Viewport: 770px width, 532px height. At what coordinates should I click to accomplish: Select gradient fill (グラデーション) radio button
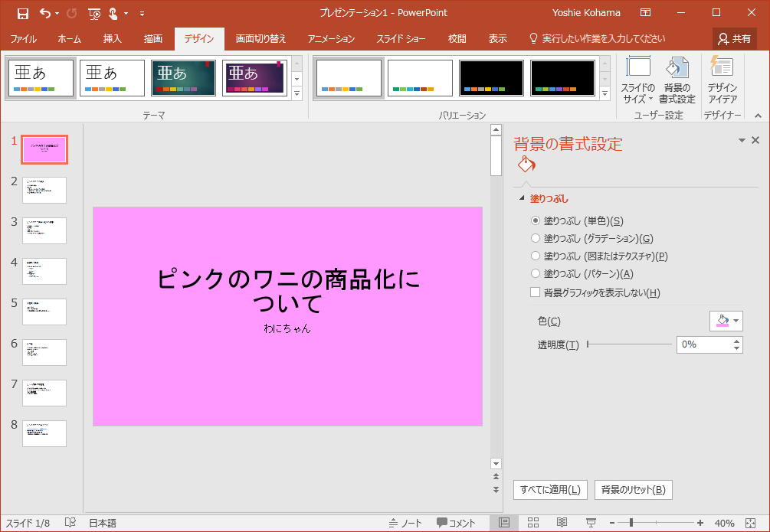536,238
